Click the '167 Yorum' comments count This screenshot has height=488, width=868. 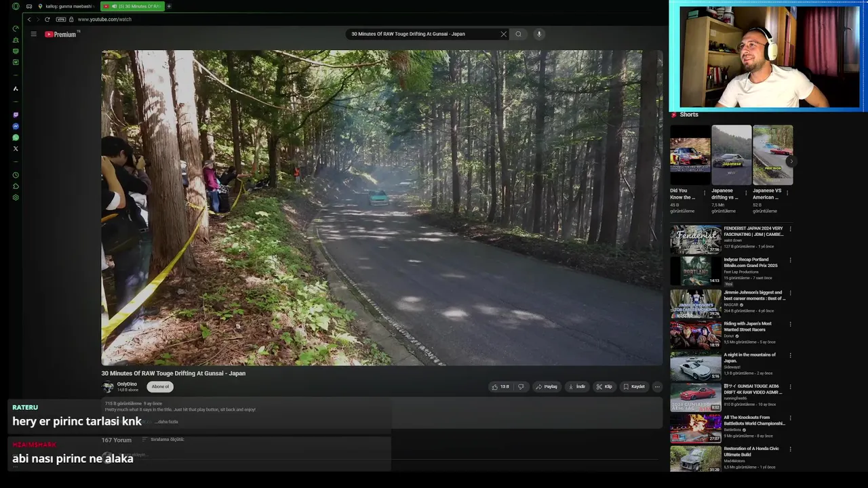pyautogui.click(x=117, y=440)
